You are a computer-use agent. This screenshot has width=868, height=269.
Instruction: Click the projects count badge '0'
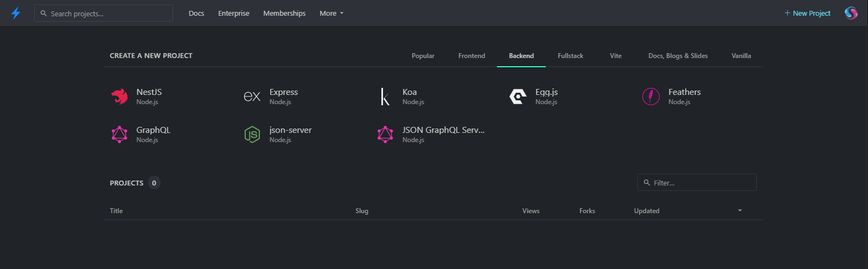coord(154,183)
